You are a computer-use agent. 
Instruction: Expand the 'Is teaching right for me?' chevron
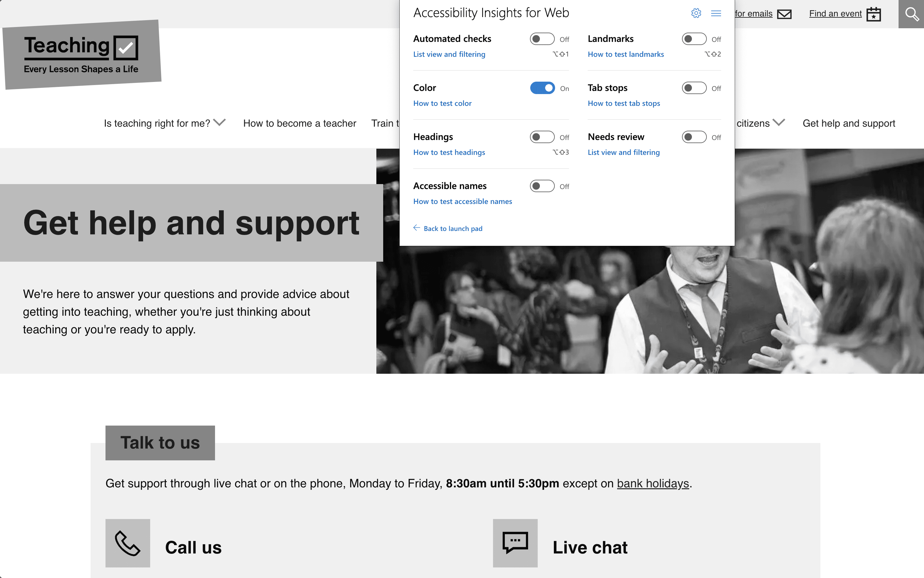[x=220, y=122]
